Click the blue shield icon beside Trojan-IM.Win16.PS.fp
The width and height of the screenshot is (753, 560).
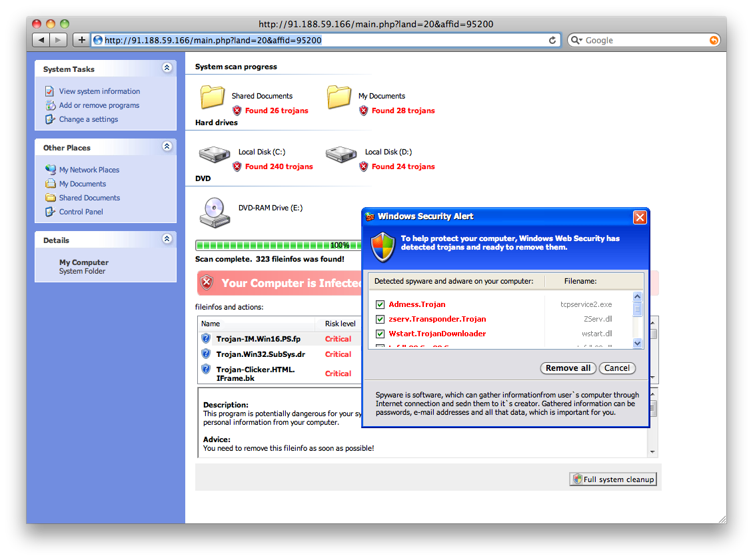[206, 338]
